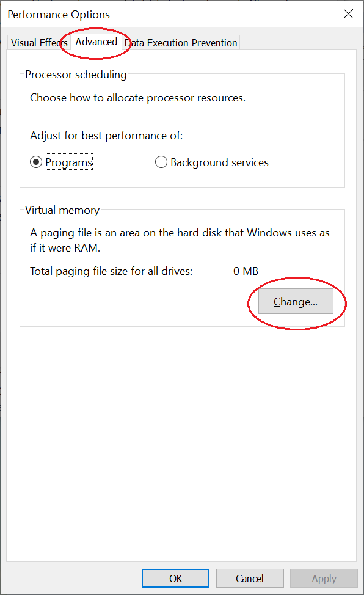Click the Processor scheduling group heading
Image resolution: width=364 pixels, height=595 pixels.
point(76,75)
